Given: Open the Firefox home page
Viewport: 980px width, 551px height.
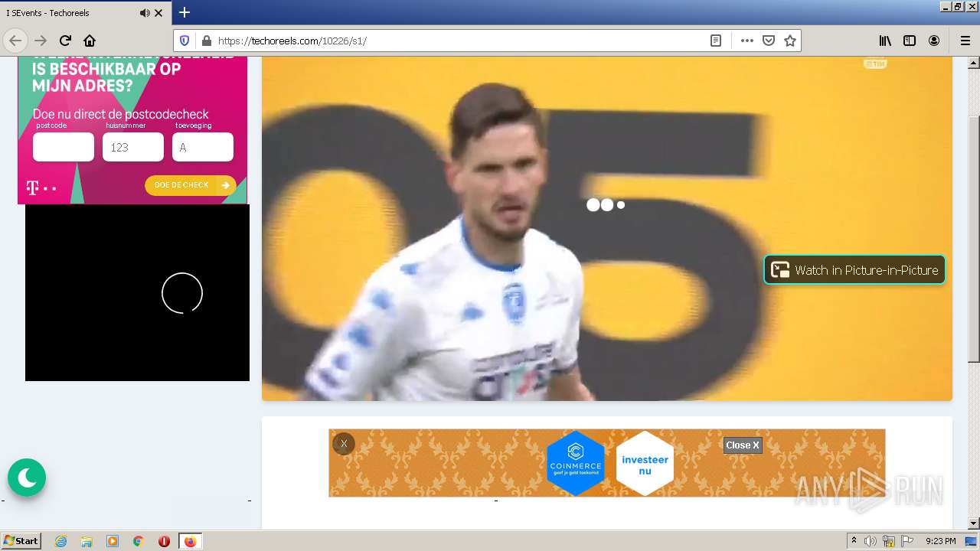Looking at the screenshot, I should (90, 41).
